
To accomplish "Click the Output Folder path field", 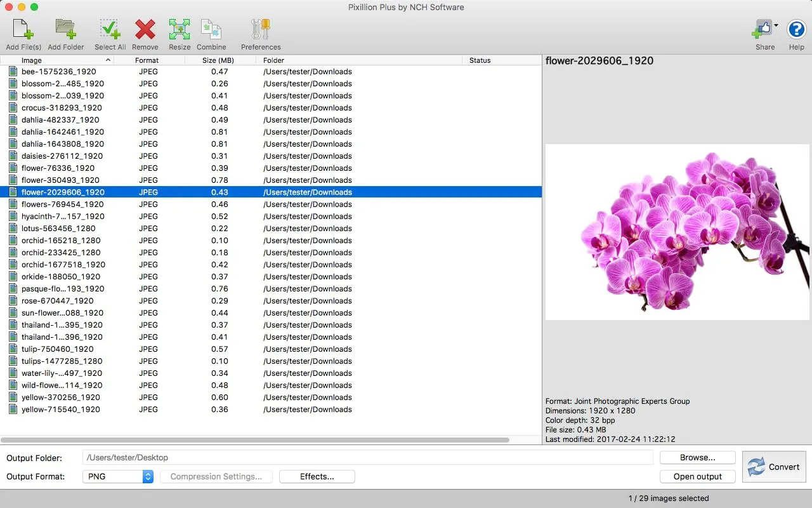I will (368, 457).
